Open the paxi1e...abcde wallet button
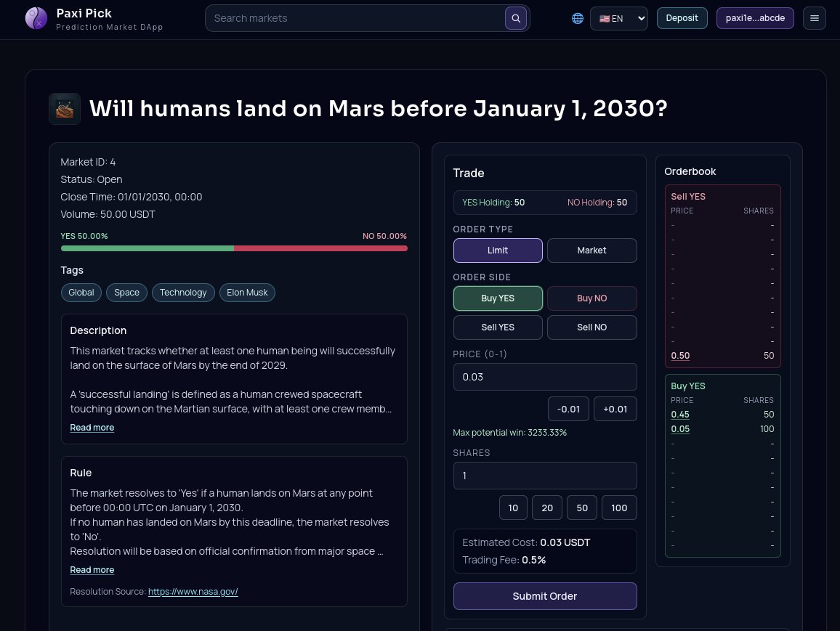 (755, 18)
